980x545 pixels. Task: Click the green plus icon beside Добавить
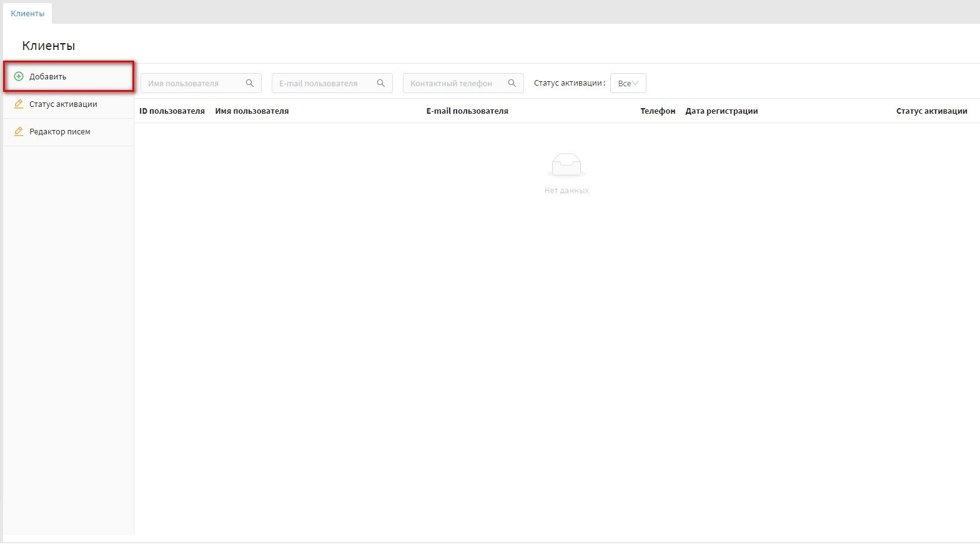19,76
